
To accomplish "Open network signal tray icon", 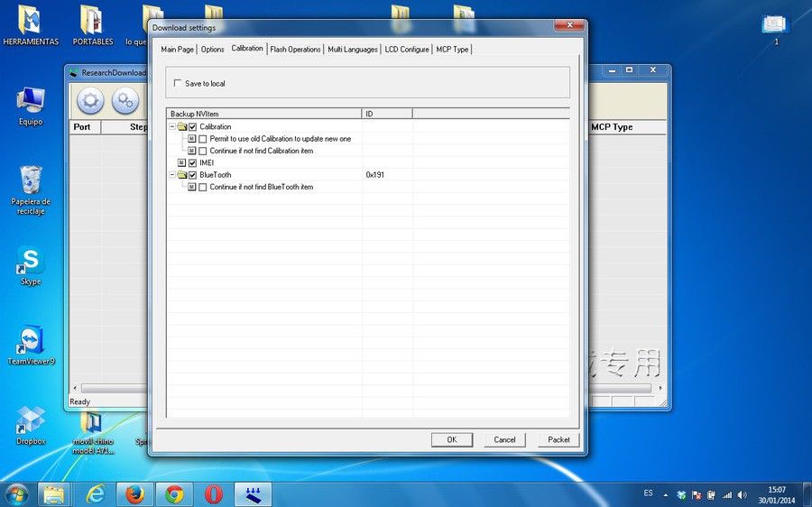I will coord(727,495).
